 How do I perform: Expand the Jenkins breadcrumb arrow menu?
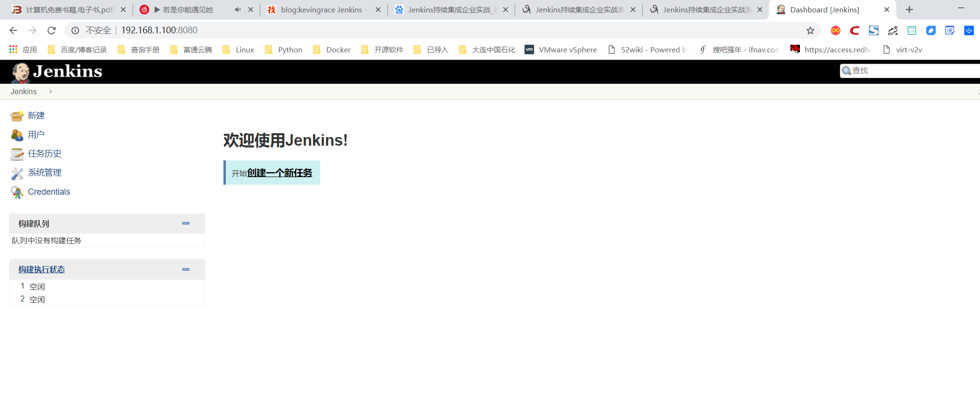[x=51, y=91]
